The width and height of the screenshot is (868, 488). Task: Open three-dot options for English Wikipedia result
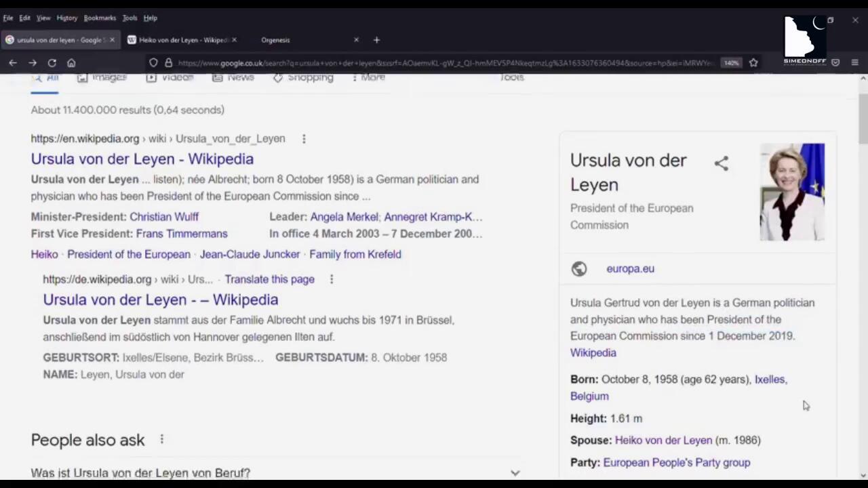pos(304,139)
